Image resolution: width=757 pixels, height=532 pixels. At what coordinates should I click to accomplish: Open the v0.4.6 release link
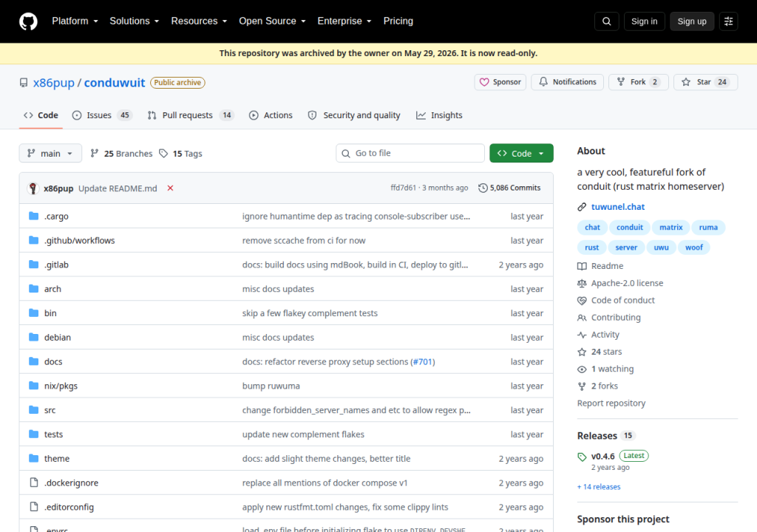click(603, 456)
